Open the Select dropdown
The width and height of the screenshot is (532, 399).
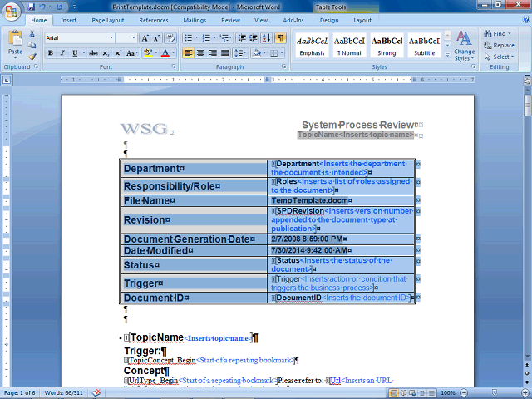(499, 57)
